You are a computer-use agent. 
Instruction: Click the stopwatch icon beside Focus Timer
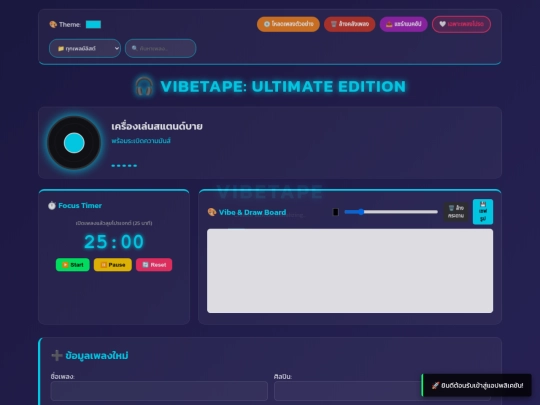pyautogui.click(x=52, y=206)
